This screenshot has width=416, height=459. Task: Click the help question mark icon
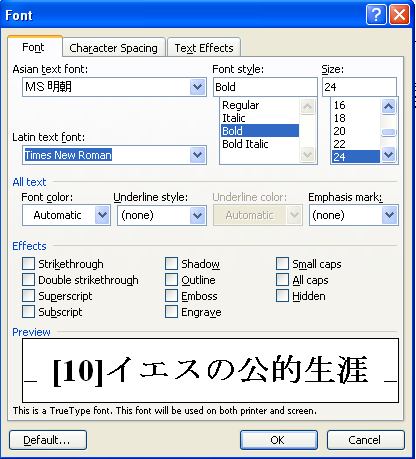[x=376, y=15]
